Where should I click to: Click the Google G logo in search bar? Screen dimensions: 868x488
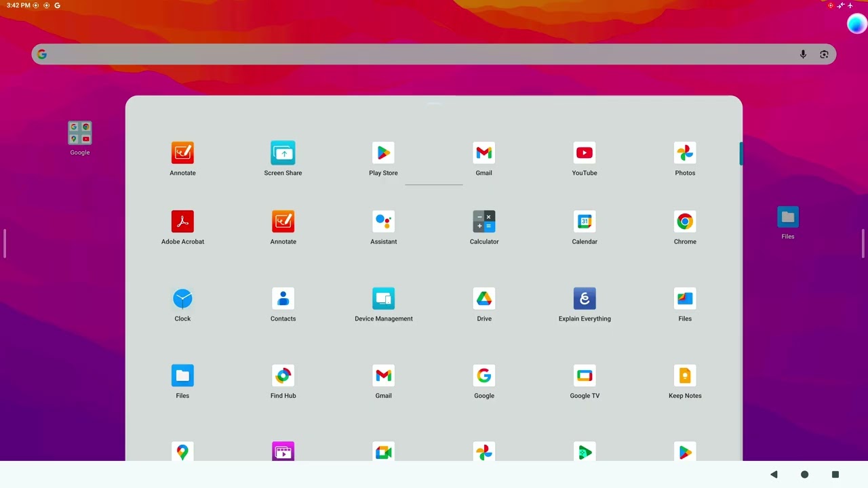(42, 54)
